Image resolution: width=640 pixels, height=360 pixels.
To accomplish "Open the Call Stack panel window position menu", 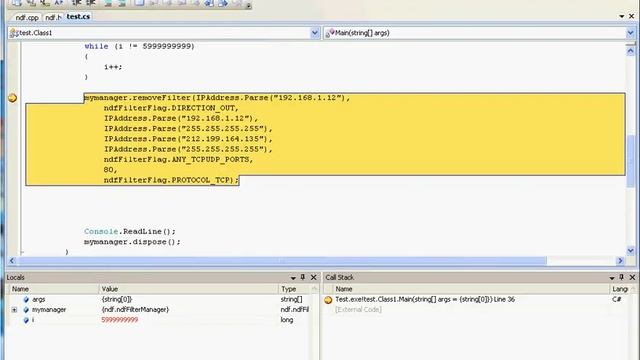I will click(612, 278).
